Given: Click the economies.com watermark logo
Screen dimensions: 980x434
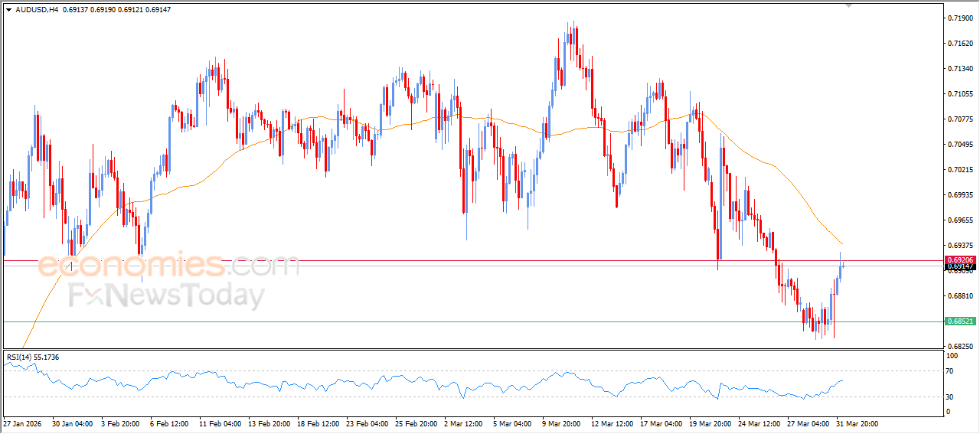Looking at the screenshot, I should click(168, 266).
